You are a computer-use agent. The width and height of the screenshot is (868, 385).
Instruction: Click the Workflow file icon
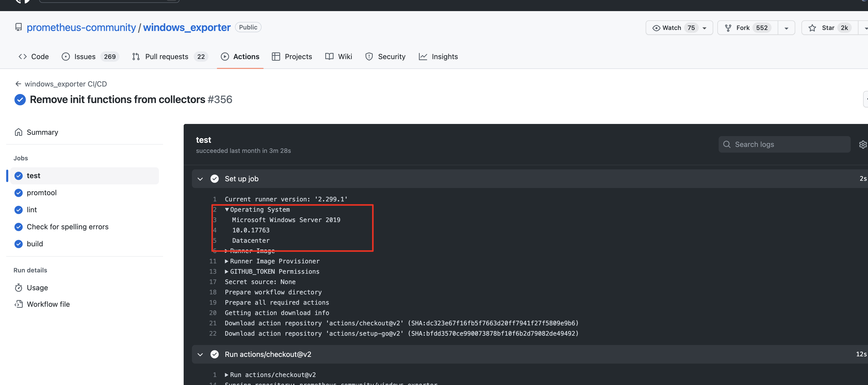tap(19, 304)
